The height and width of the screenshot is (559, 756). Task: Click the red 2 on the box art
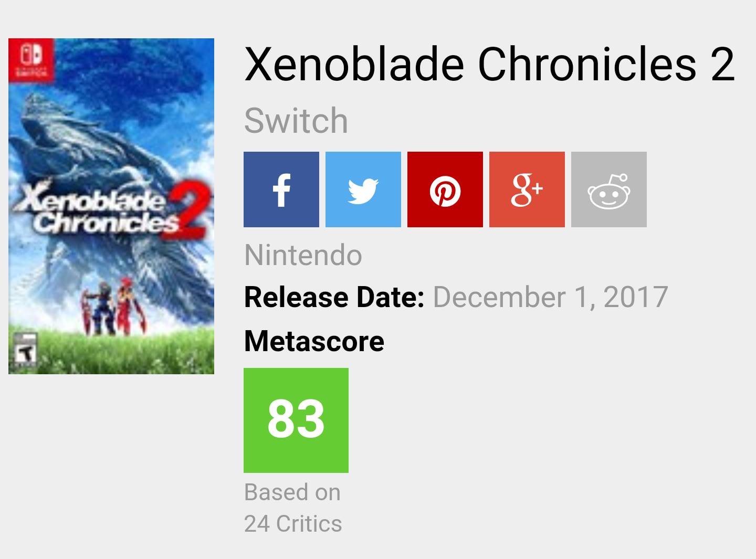tap(188, 211)
